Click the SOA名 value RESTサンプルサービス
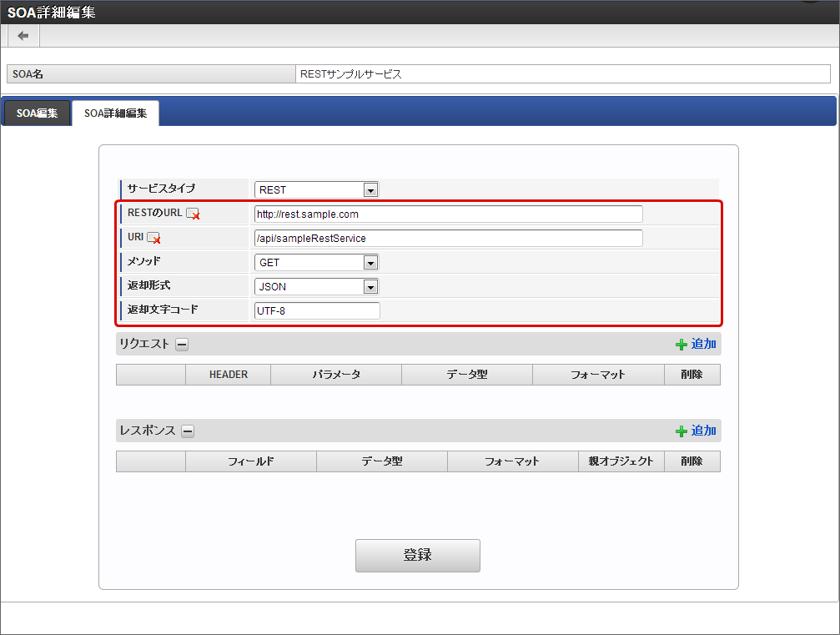 click(x=351, y=74)
